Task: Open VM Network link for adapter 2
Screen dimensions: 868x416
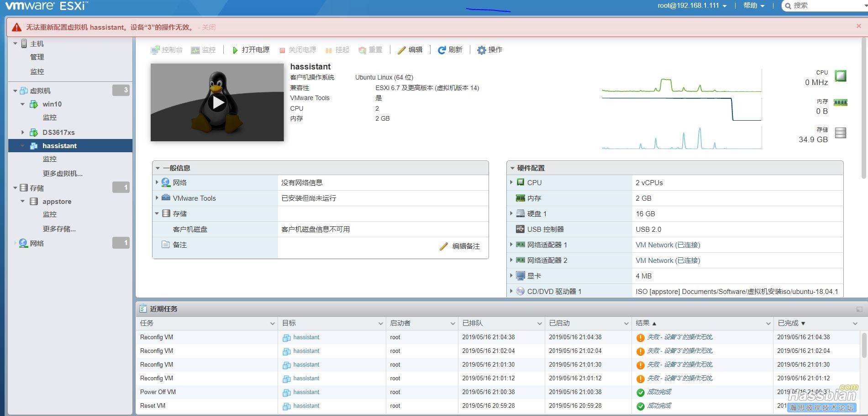Action: [668, 261]
